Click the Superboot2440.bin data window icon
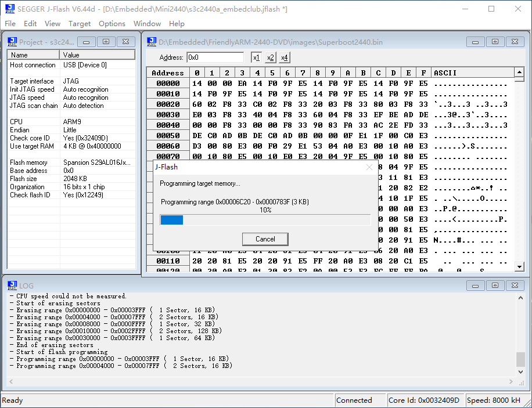This screenshot has height=408, width=532. coord(152,42)
